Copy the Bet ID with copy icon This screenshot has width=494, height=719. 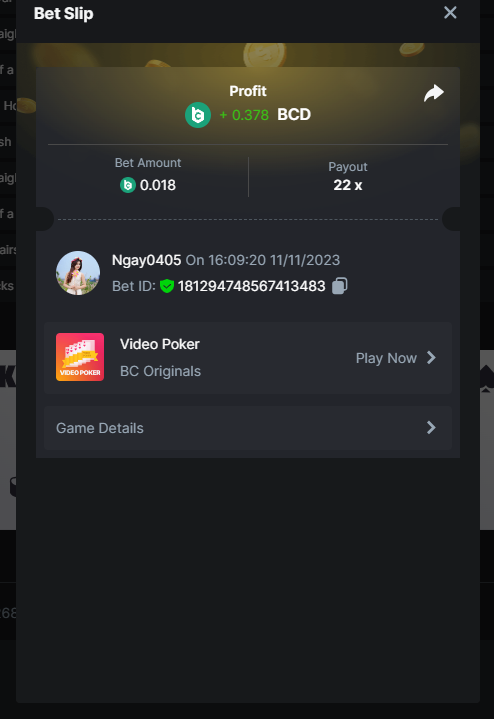pos(339,286)
